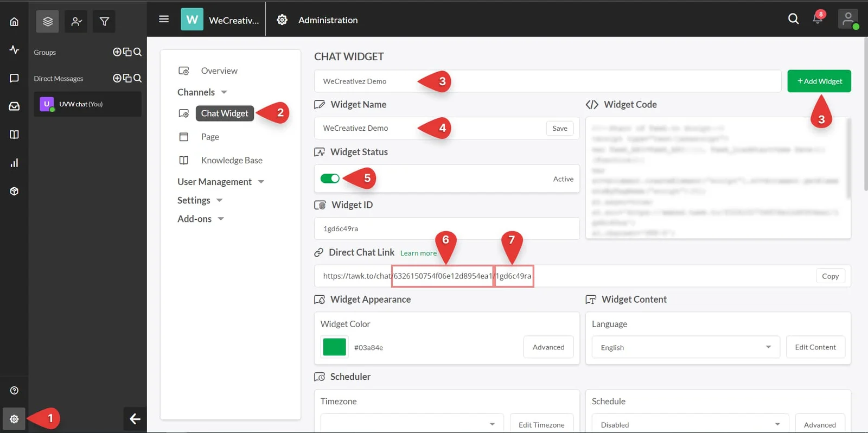The image size is (868, 433).
Task: Save the widget name
Action: (560, 128)
